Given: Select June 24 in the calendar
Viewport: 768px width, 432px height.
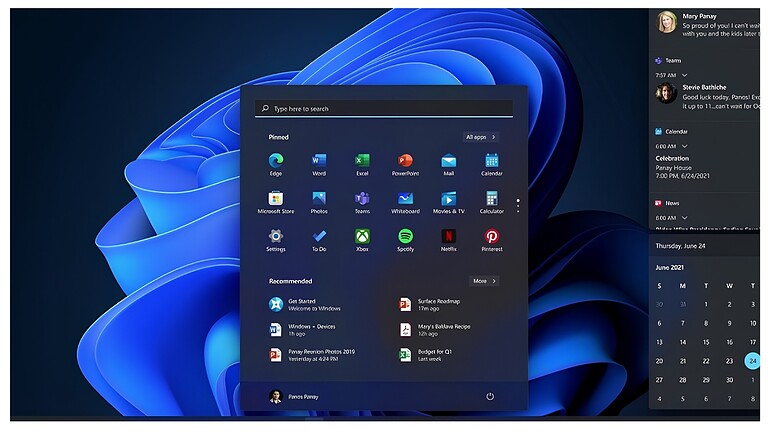Looking at the screenshot, I should tap(752, 361).
